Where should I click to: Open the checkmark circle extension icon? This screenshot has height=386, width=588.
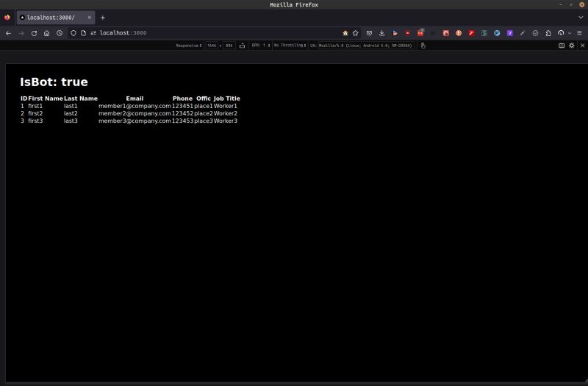(535, 33)
